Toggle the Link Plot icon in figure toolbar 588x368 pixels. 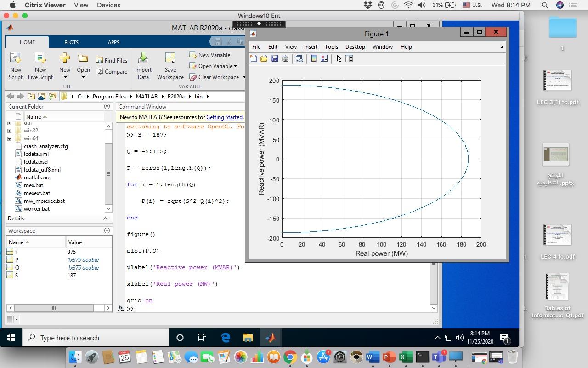click(x=300, y=58)
